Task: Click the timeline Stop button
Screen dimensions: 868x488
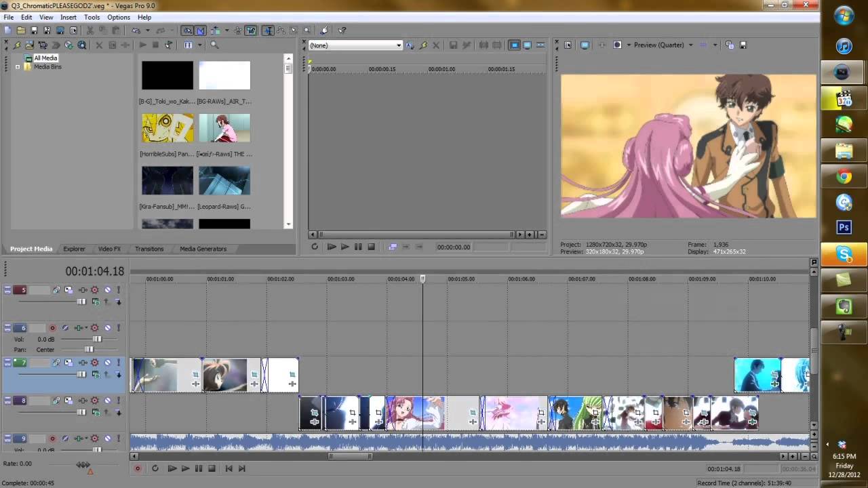Action: tap(212, 468)
